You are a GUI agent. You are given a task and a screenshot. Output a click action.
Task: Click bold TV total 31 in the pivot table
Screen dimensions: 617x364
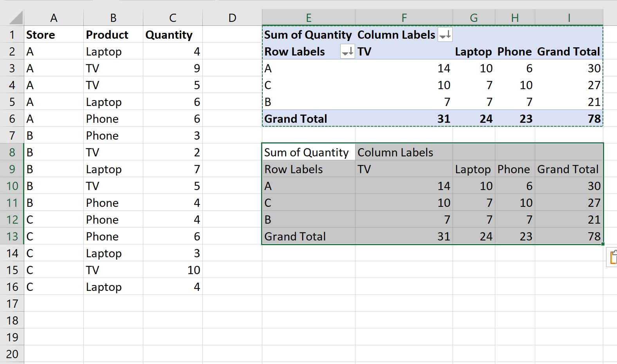pos(404,119)
